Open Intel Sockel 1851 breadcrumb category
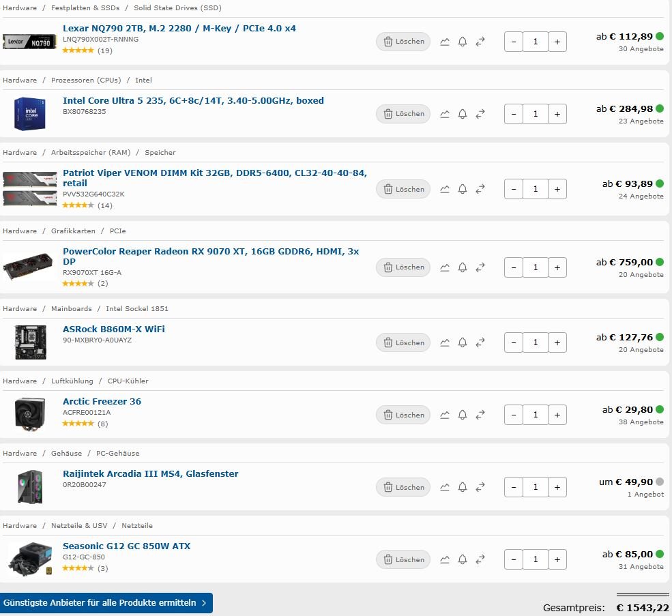Image resolution: width=672 pixels, height=616 pixels. pos(137,308)
